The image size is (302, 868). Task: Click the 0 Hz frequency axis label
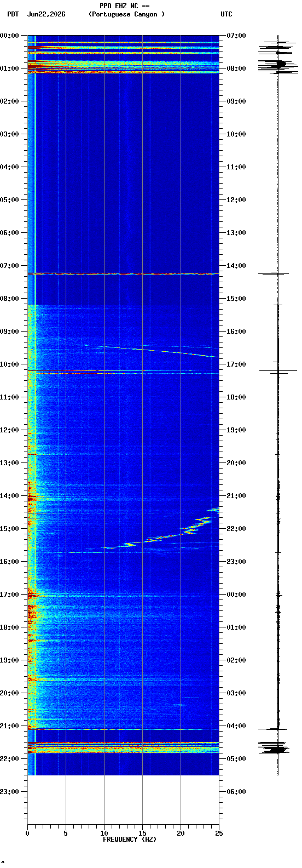[27, 833]
